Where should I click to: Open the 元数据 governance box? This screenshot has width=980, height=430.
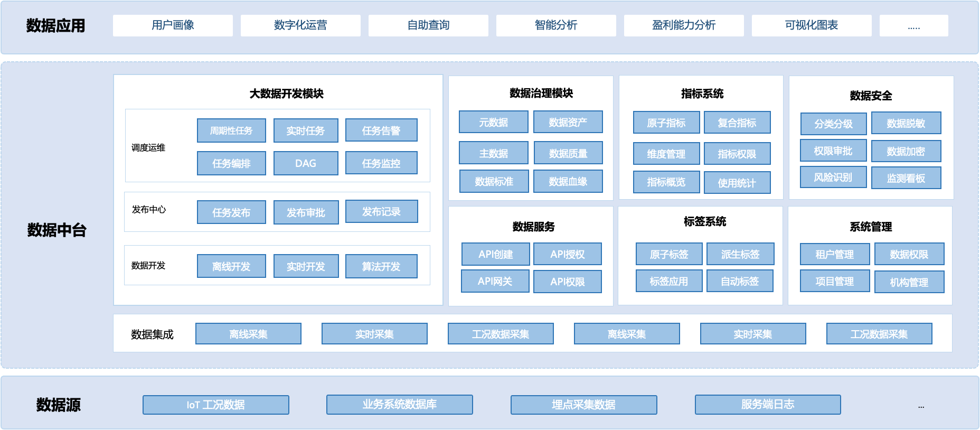493,122
